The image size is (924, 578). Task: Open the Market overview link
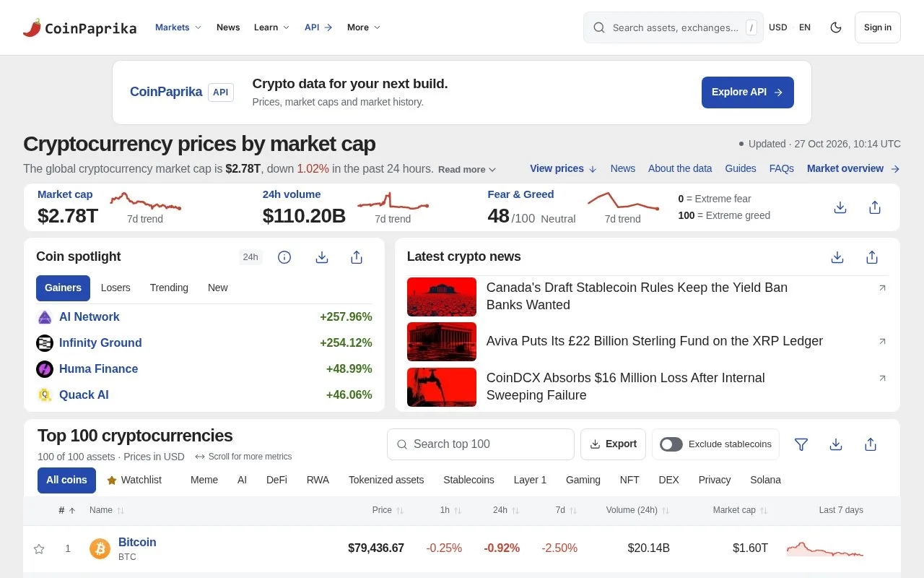coord(853,168)
